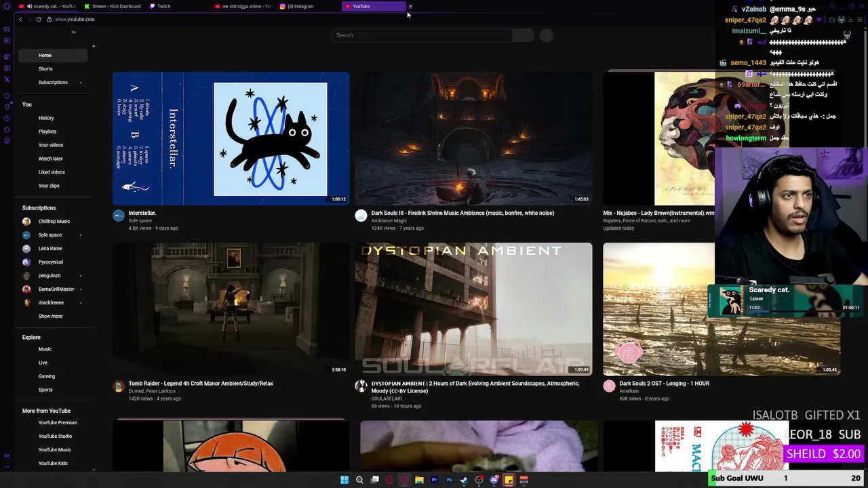
Task: Click the Mix - Nujabes Lady Brown title
Action: click(x=658, y=213)
